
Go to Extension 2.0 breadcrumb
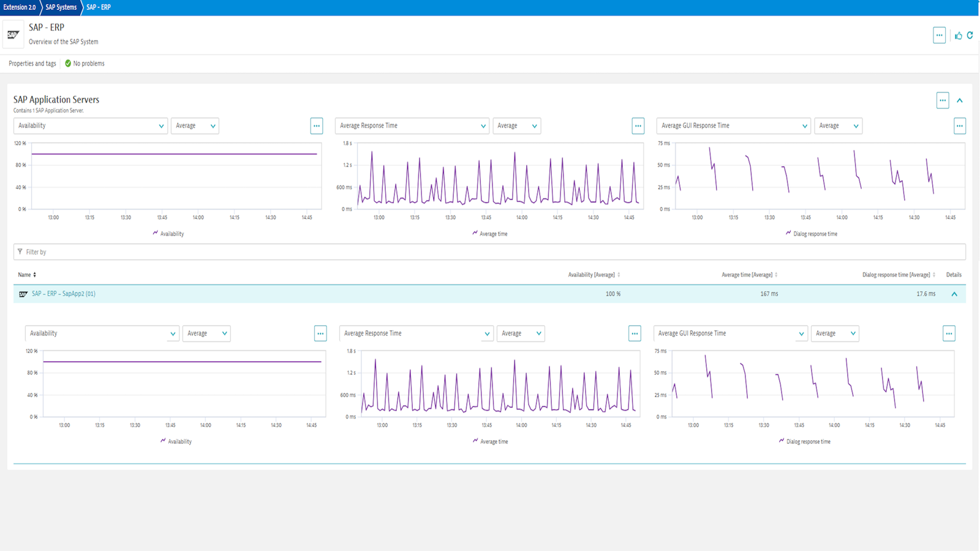pyautogui.click(x=20, y=7)
